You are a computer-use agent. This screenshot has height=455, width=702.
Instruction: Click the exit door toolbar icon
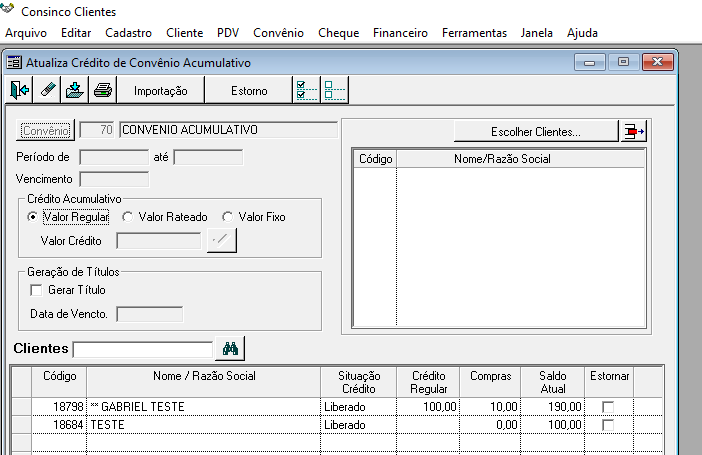[19, 90]
